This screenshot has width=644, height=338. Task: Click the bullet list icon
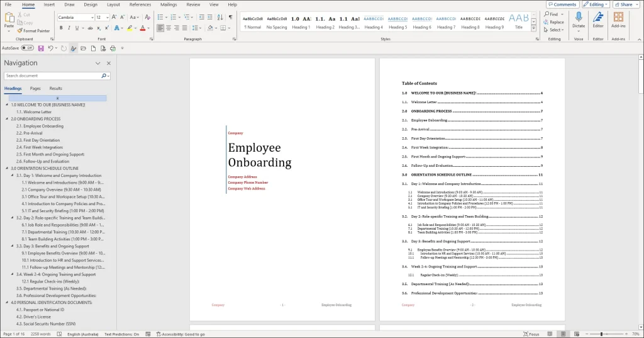[x=160, y=17]
